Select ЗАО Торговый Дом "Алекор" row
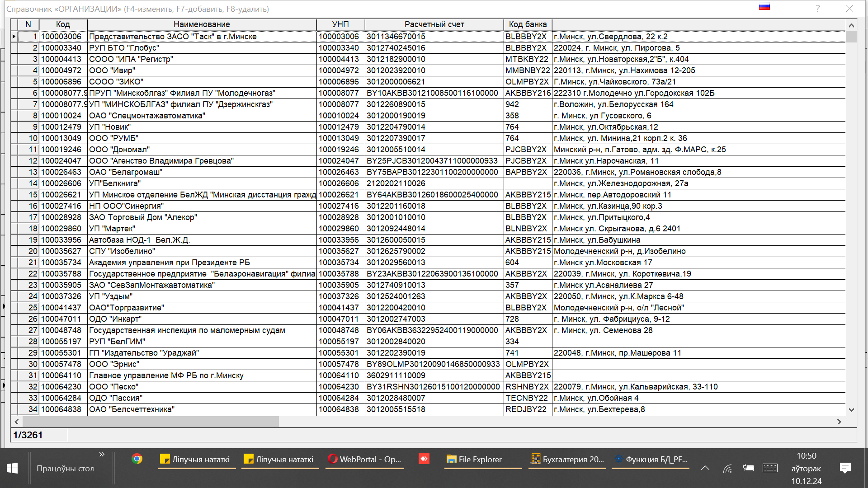The width and height of the screenshot is (868, 488). tap(428, 217)
